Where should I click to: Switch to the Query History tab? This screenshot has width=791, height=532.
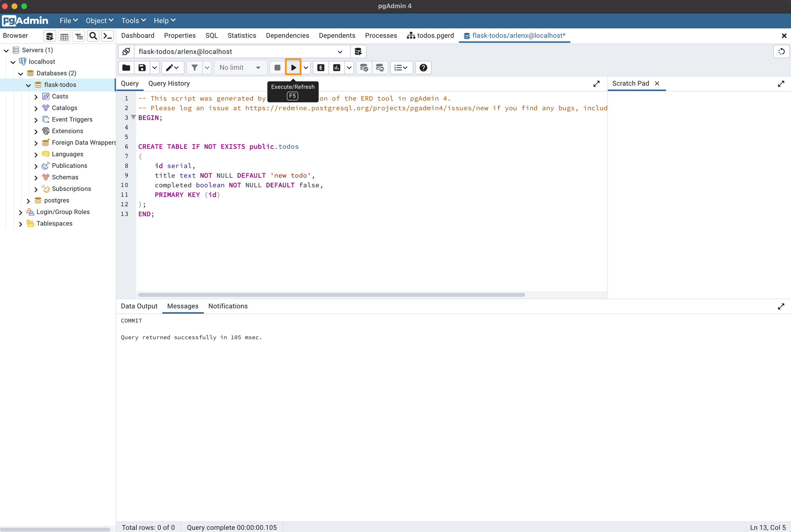[x=169, y=84]
